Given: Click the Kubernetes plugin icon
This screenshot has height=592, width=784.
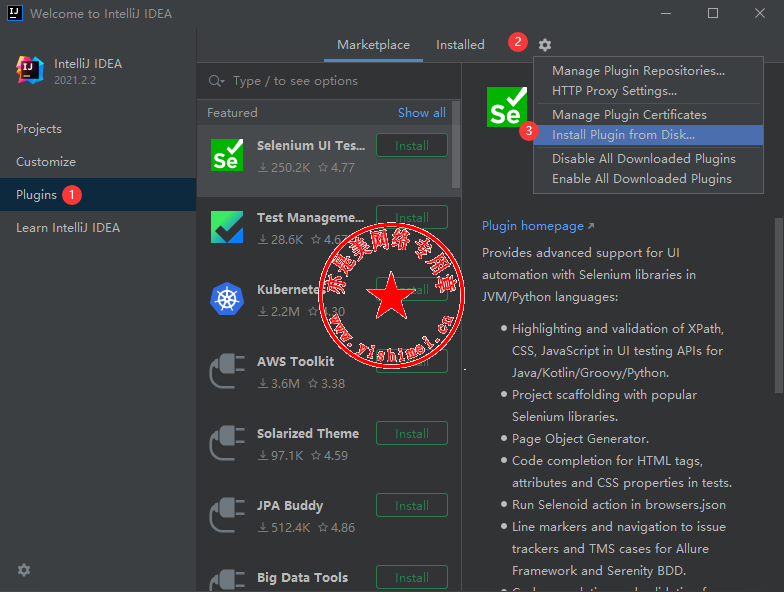Looking at the screenshot, I should 227,299.
